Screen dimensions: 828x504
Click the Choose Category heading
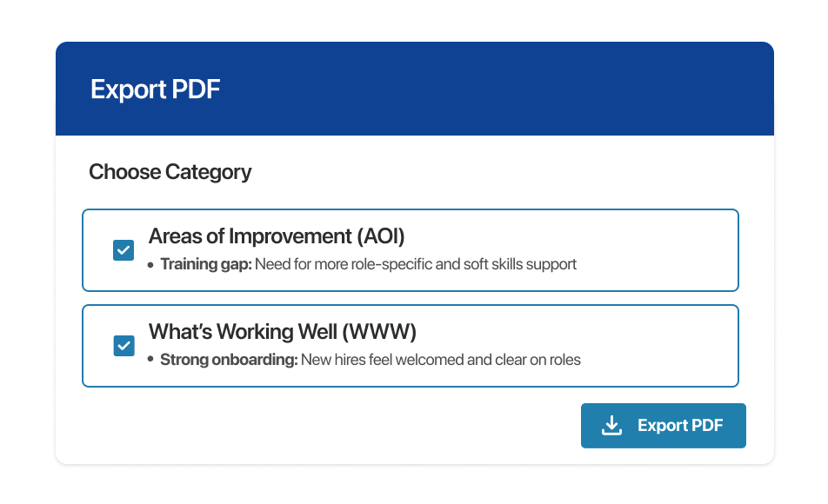click(170, 172)
